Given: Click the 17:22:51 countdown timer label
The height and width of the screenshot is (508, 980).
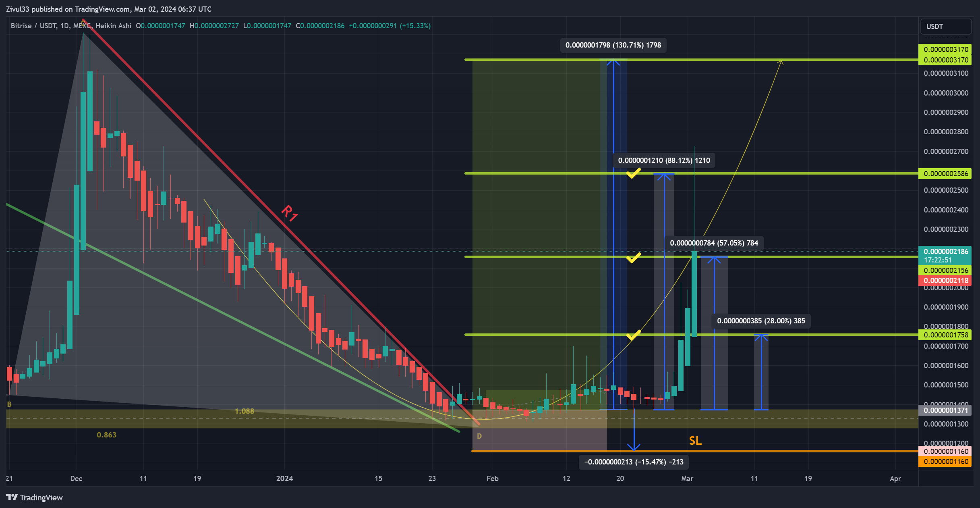Looking at the screenshot, I should click(938, 260).
